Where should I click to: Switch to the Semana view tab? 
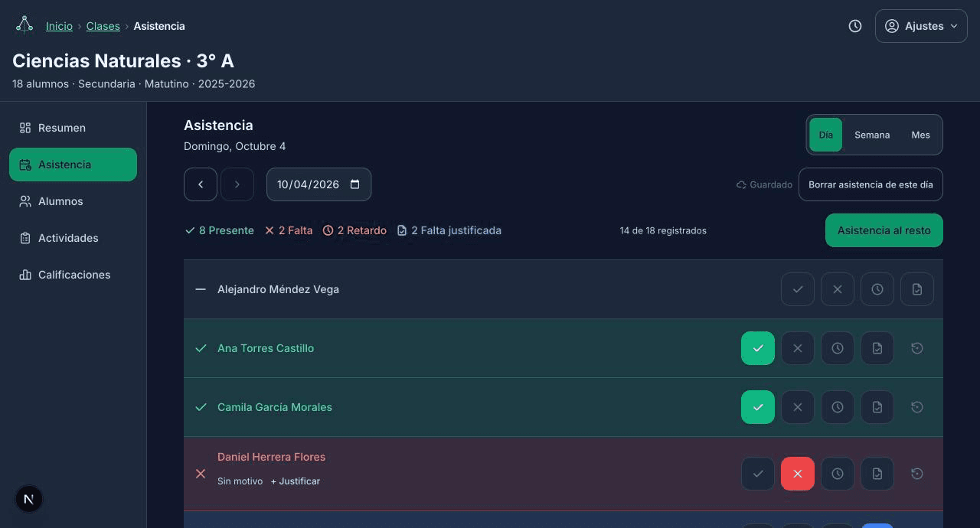(872, 135)
